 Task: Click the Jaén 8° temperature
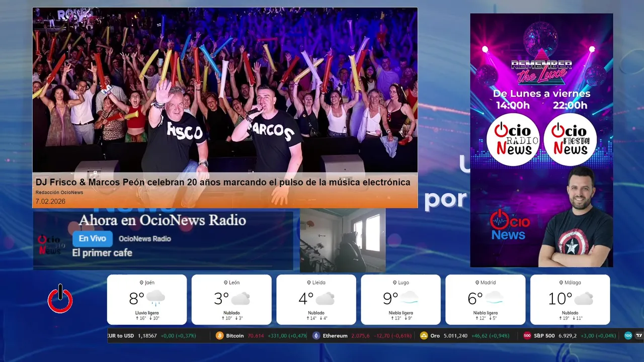pos(136,299)
